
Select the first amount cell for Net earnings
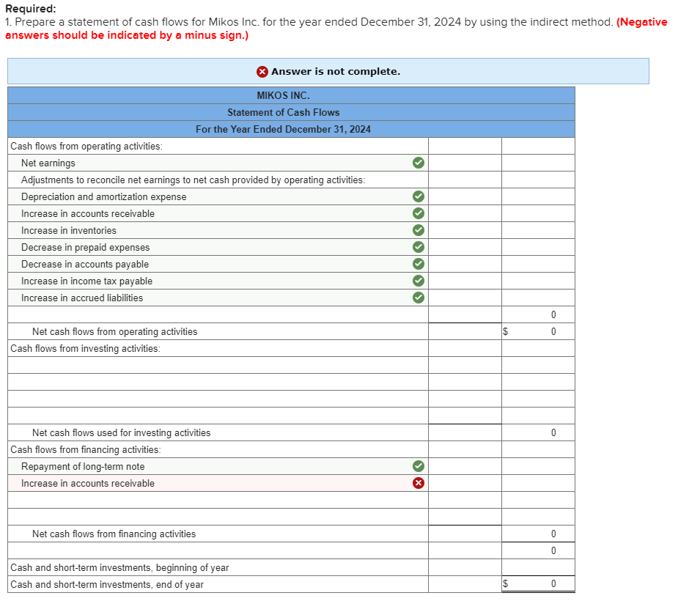(x=465, y=163)
